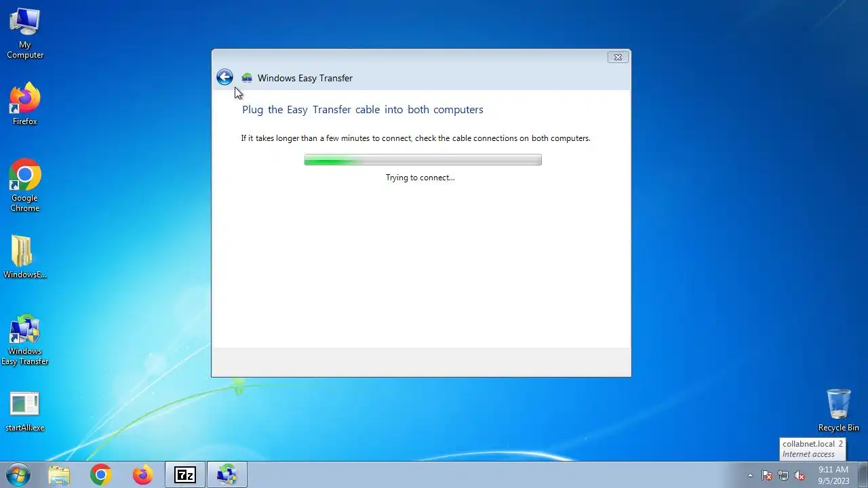Viewport: 868px width, 488px height.
Task: Select the Recycle Bin icon
Action: pyautogui.click(x=839, y=410)
